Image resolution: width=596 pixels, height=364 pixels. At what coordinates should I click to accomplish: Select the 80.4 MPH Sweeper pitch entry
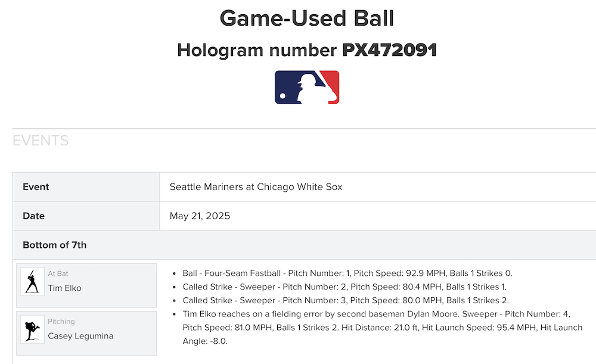(x=344, y=287)
